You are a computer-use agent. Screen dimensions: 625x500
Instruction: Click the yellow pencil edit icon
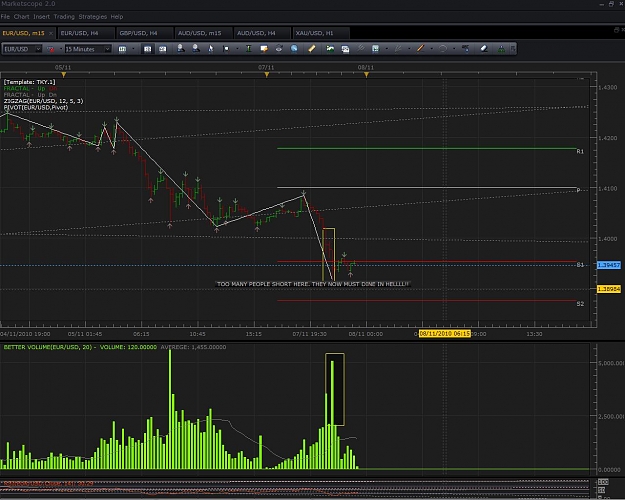pos(311,49)
